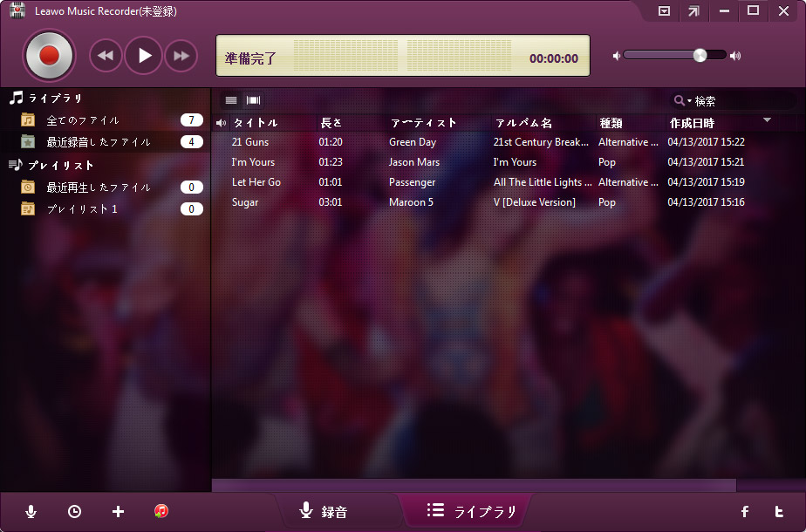Open recording task scheduler clock icon
The height and width of the screenshot is (532, 806).
[74, 511]
